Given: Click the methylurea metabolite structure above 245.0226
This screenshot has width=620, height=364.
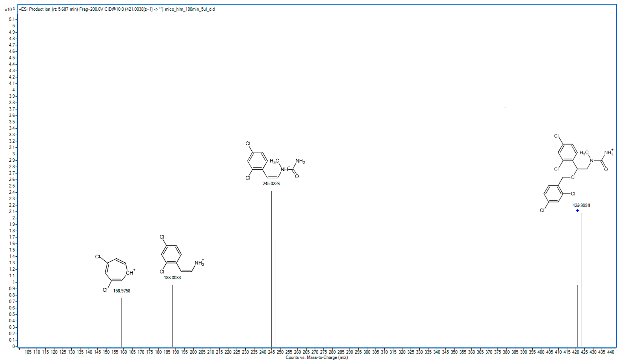Looking at the screenshot, I should coord(273,161).
